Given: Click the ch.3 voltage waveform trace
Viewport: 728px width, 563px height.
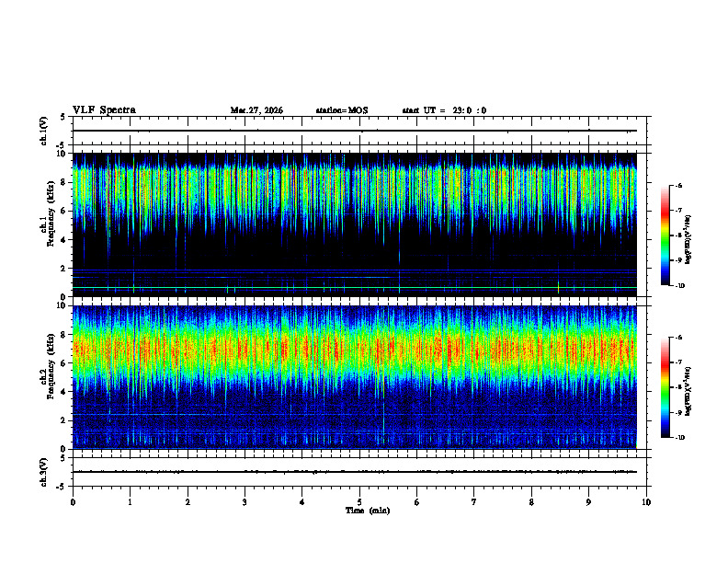Looking at the screenshot, I should pos(354,472).
